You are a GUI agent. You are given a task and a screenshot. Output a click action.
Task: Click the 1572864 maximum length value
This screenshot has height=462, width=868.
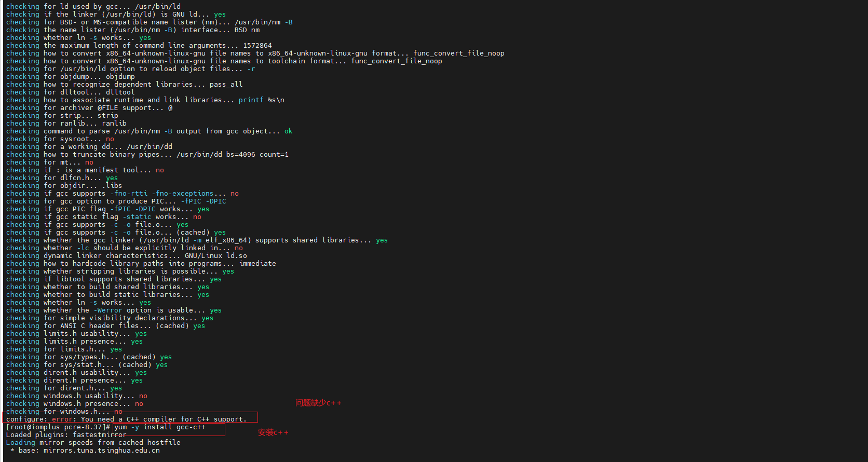click(257, 46)
